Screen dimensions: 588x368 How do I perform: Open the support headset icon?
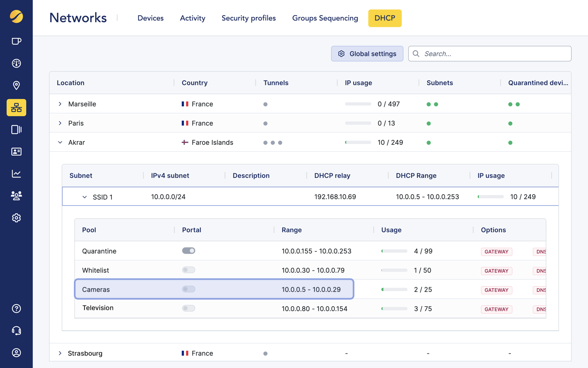[x=16, y=331]
